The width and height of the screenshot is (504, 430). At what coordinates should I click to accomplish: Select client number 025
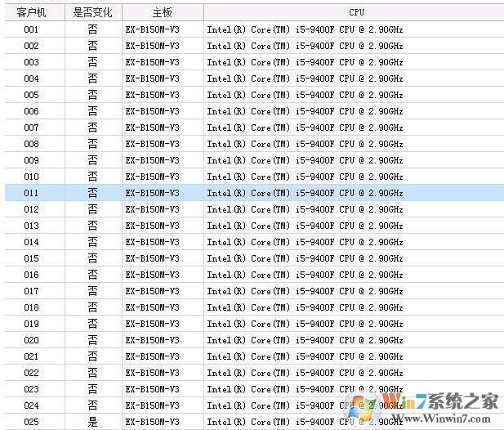pyautogui.click(x=31, y=422)
